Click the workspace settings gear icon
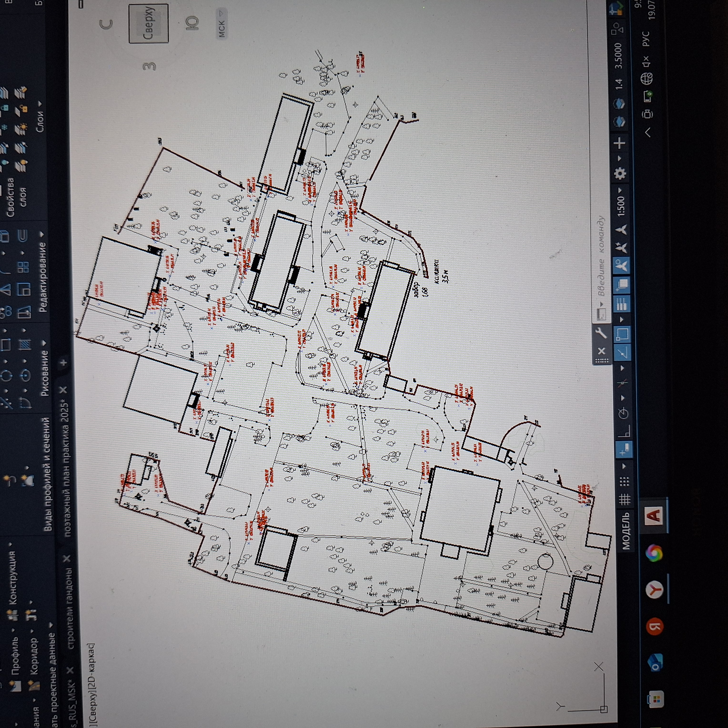728x728 pixels. point(620,173)
